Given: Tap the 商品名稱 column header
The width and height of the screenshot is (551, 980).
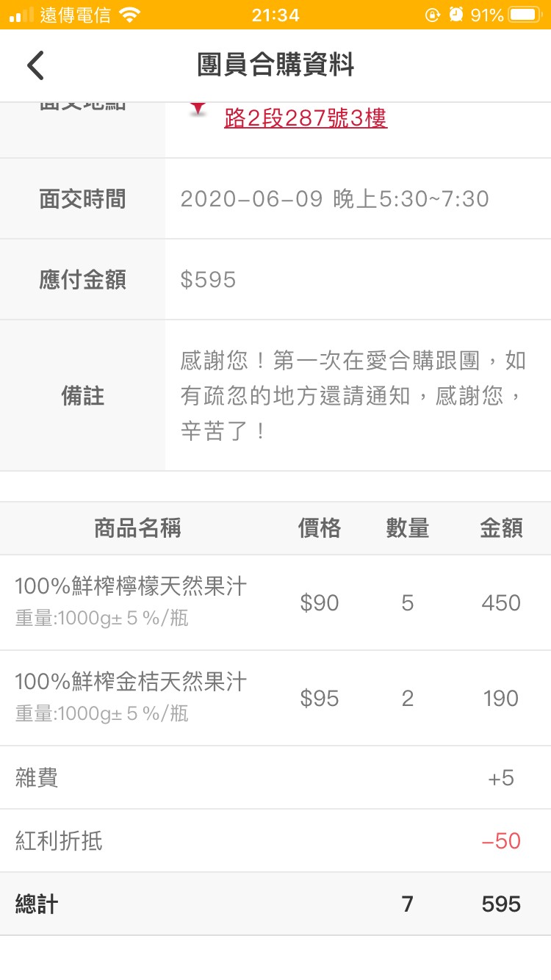Looking at the screenshot, I should (x=137, y=528).
